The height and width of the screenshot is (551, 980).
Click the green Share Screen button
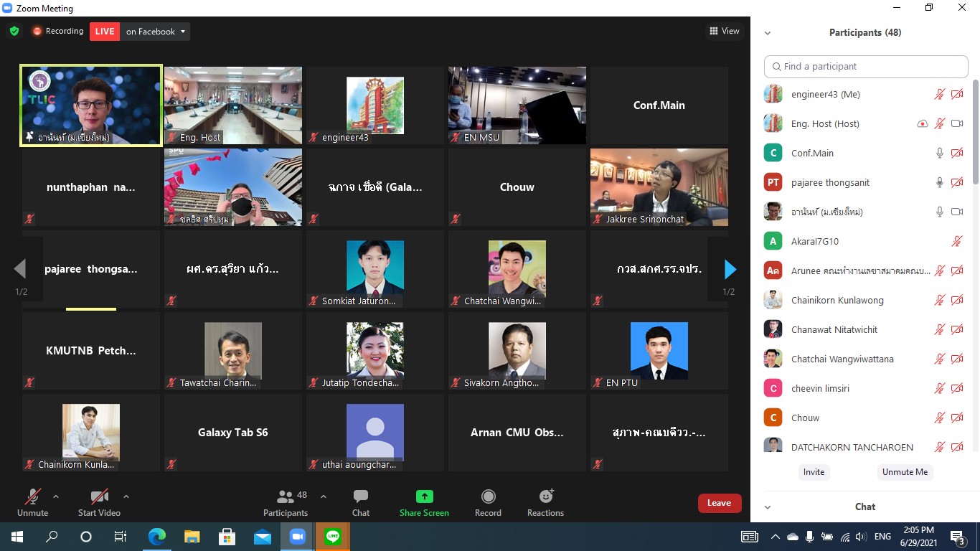coord(424,502)
